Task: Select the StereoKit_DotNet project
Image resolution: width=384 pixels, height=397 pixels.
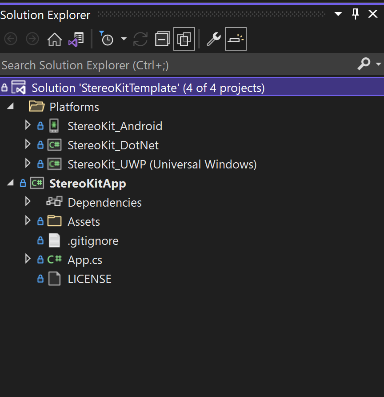Action: tap(113, 145)
